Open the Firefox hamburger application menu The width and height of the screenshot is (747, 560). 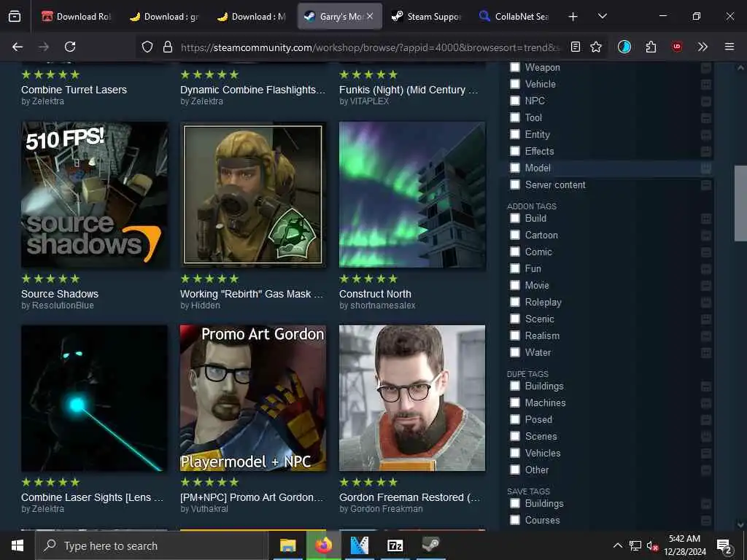729,47
